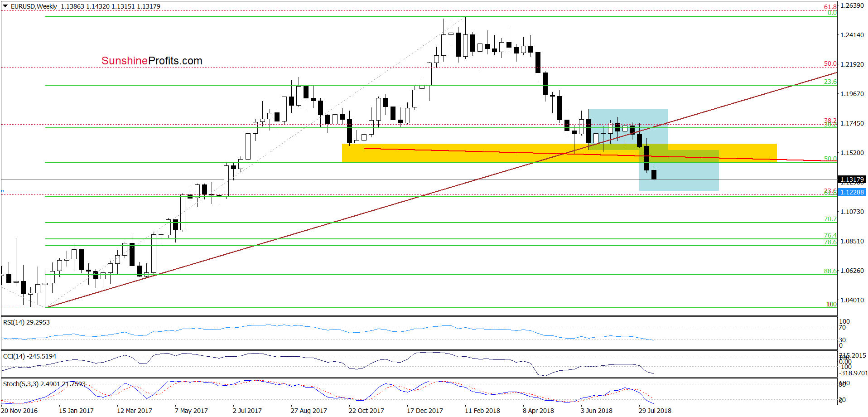Click the 12 Mar 2017 date label

click(135, 411)
